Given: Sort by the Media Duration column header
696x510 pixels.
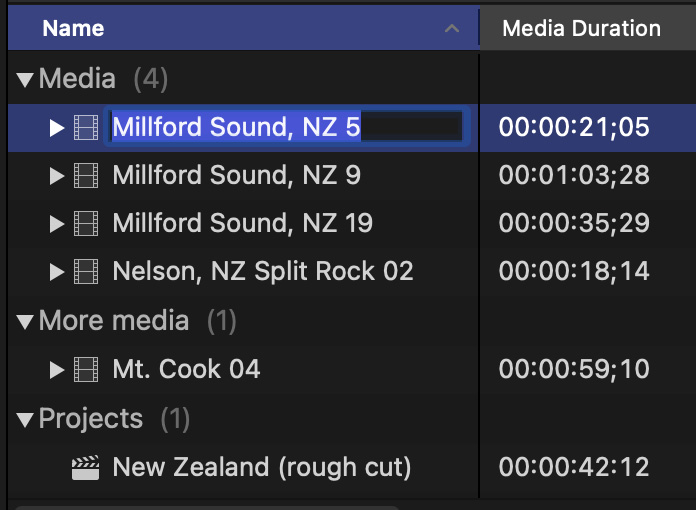Looking at the screenshot, I should [581, 28].
